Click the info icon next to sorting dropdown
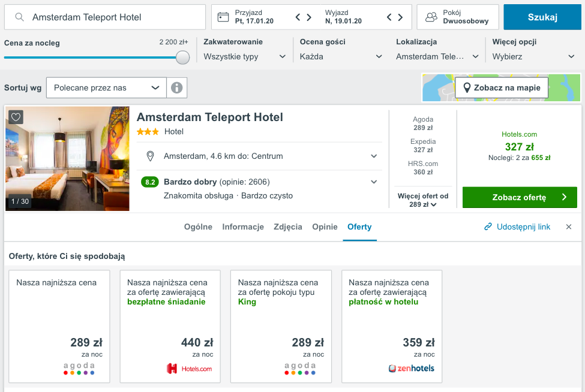The width and height of the screenshot is (585, 392). [x=178, y=88]
